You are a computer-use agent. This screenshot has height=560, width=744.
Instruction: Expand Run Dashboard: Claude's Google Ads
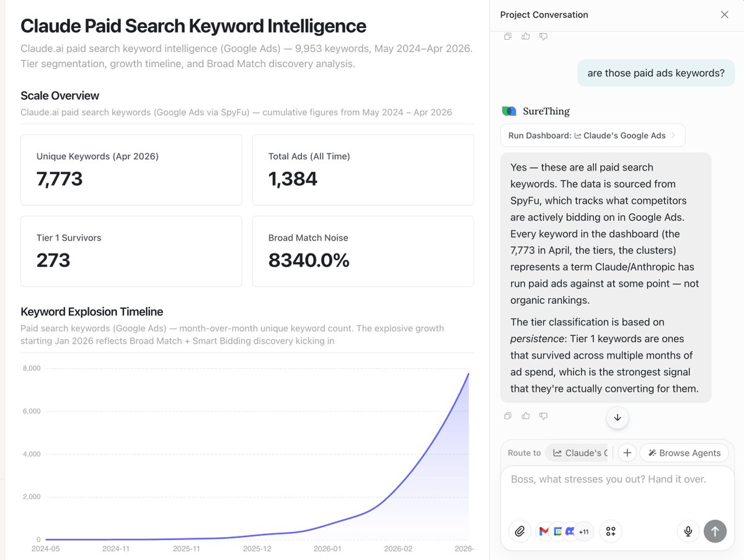click(x=593, y=135)
